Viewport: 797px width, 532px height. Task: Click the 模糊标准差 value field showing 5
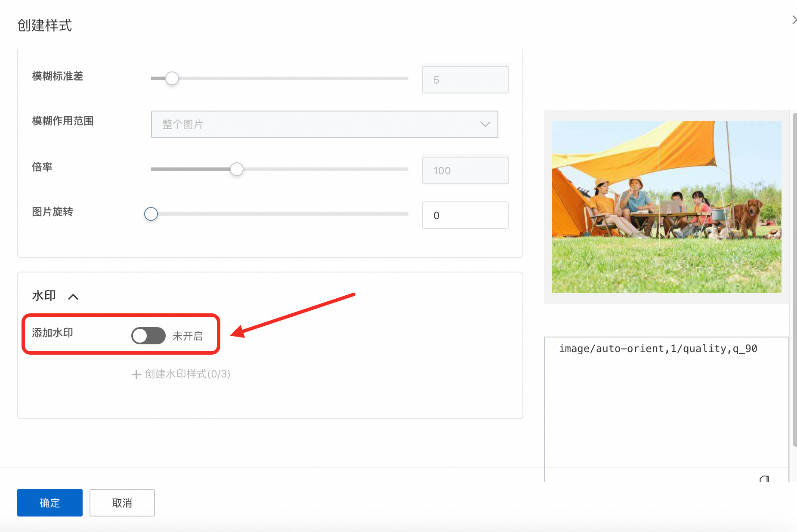pyautogui.click(x=465, y=80)
